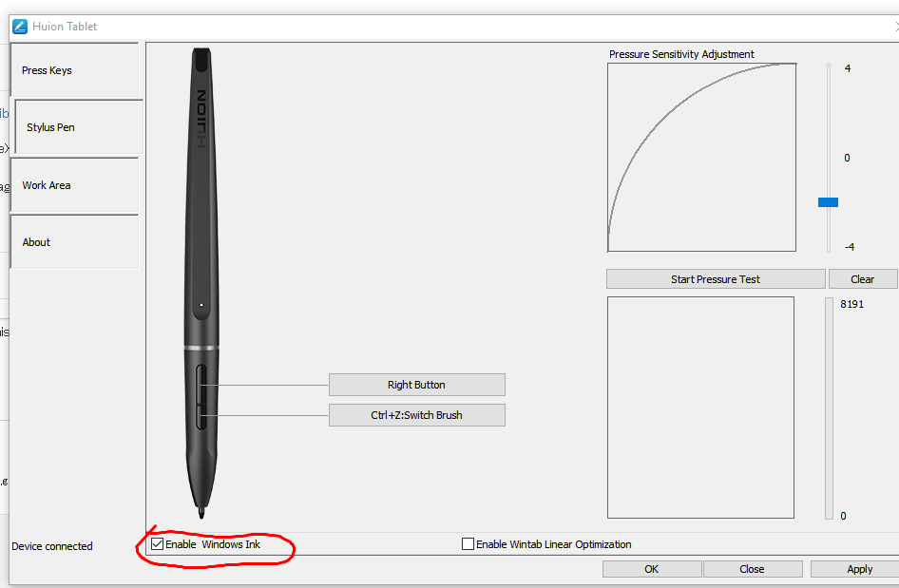Click the pressure sensitivity curve graph
The height and width of the screenshot is (588, 899).
click(x=701, y=157)
